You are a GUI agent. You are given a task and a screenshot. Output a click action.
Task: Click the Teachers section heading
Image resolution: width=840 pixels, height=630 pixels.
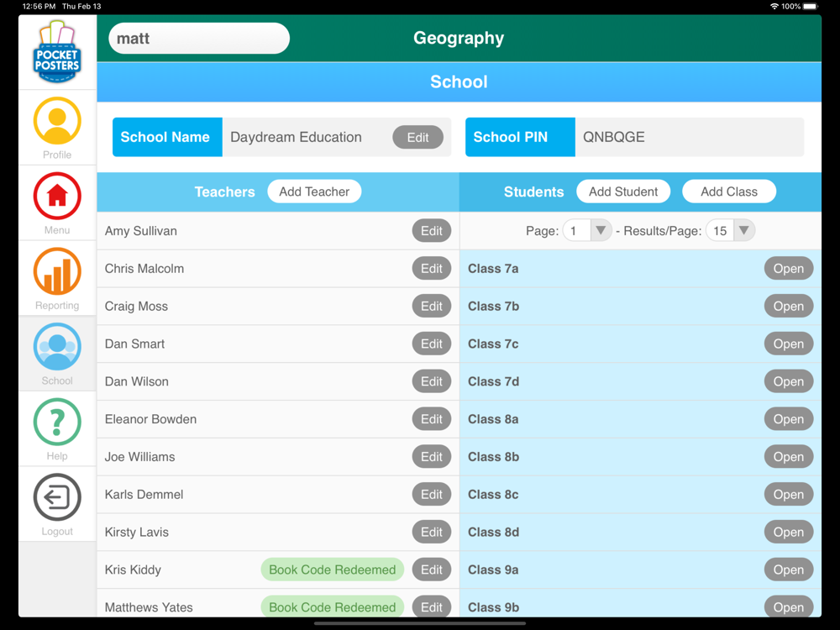[x=224, y=192]
